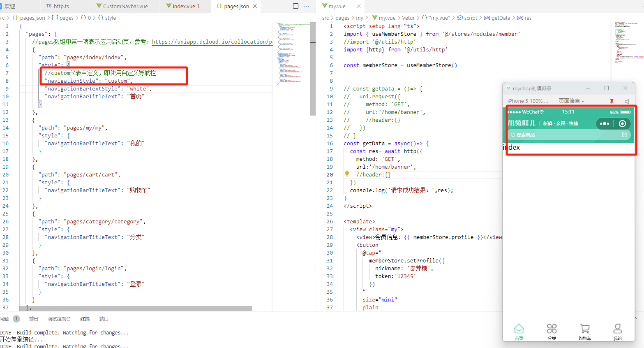Open the iPhone 5 100% device selector
This screenshot has height=348, width=644.
pyautogui.click(x=528, y=101)
